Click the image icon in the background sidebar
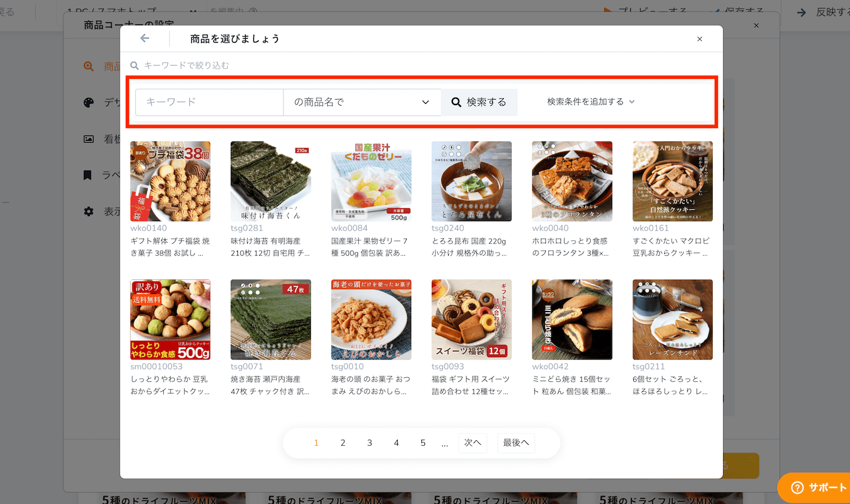The image size is (850, 504). pyautogui.click(x=89, y=139)
